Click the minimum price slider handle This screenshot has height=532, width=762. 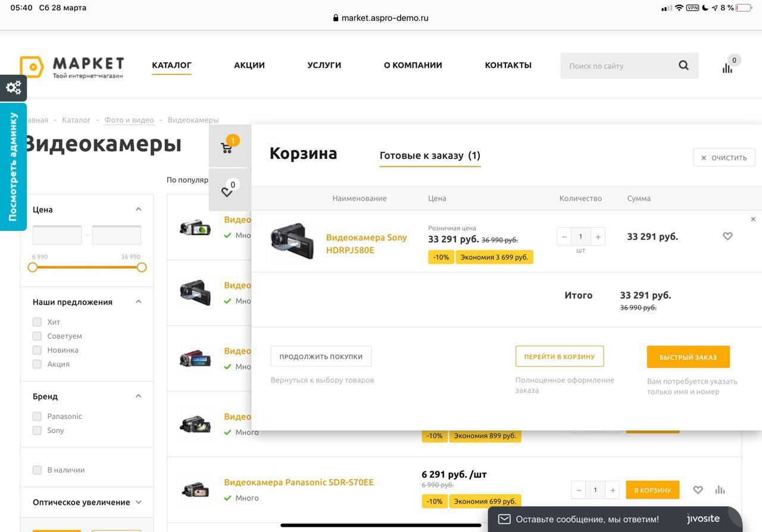(x=33, y=267)
